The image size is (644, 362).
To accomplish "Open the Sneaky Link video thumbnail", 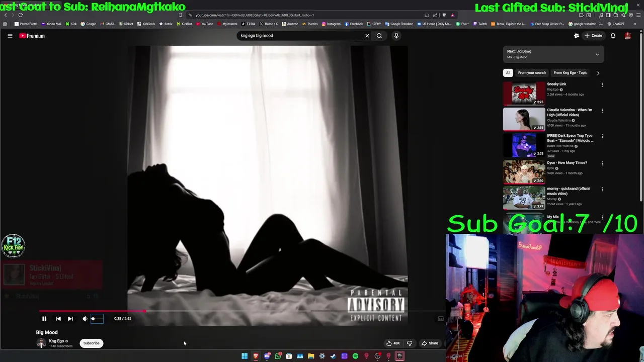I will coord(524,93).
